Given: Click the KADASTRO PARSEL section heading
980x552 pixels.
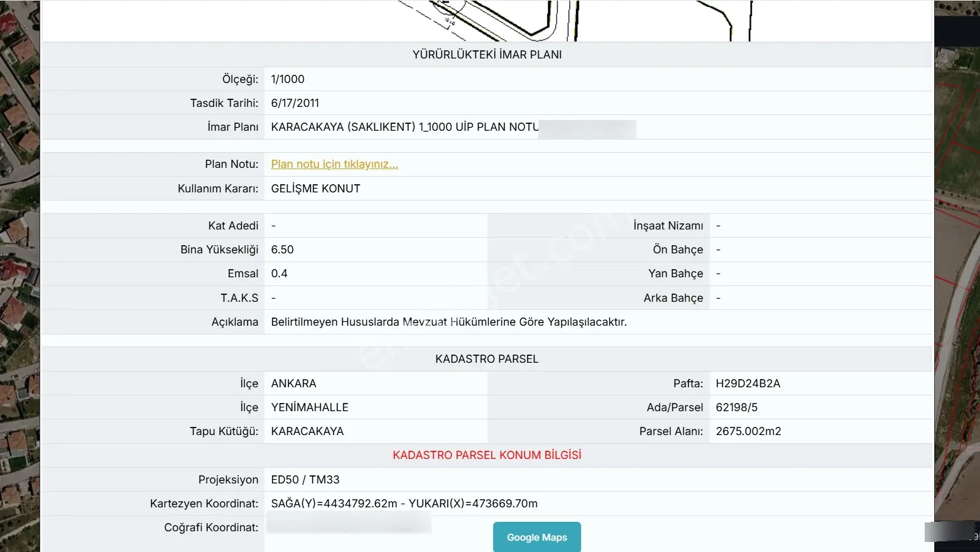Looking at the screenshot, I should (x=487, y=359).
